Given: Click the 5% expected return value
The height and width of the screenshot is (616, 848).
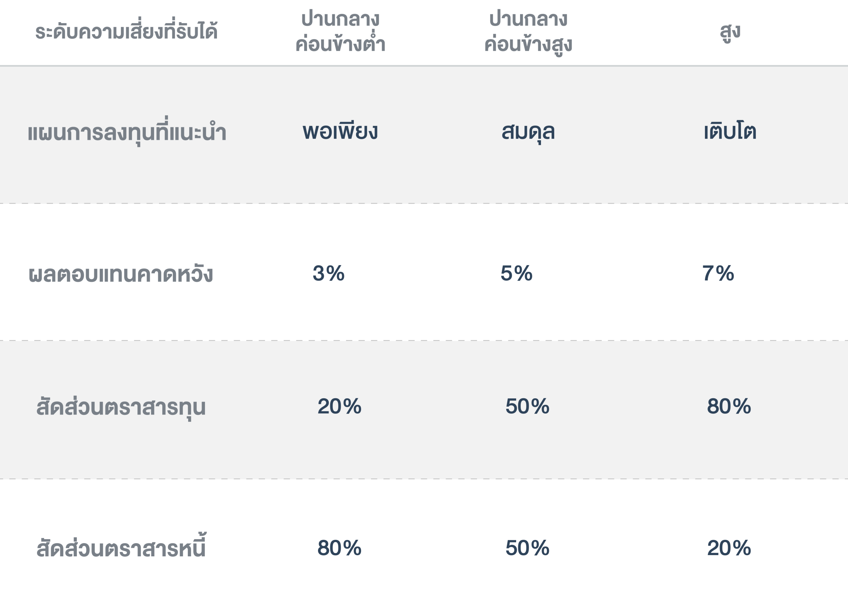Looking at the screenshot, I should [516, 273].
